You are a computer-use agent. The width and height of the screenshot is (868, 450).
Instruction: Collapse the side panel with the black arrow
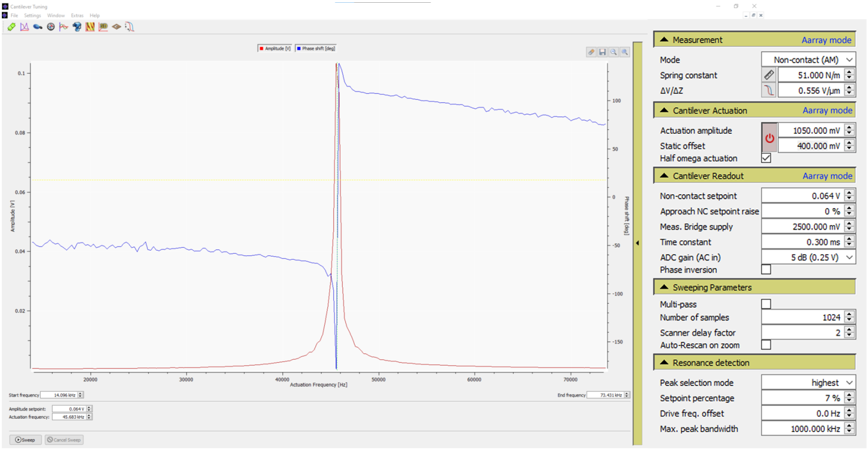tap(637, 243)
